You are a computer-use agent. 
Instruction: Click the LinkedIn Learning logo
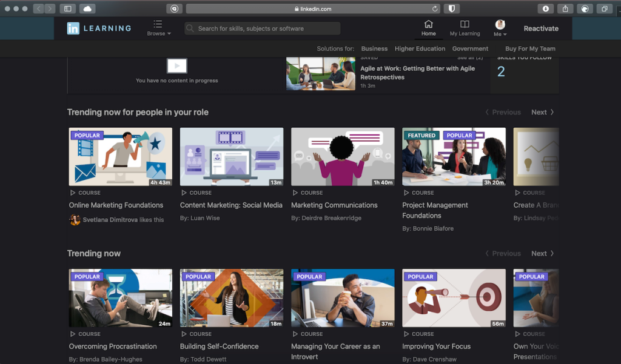(x=99, y=28)
